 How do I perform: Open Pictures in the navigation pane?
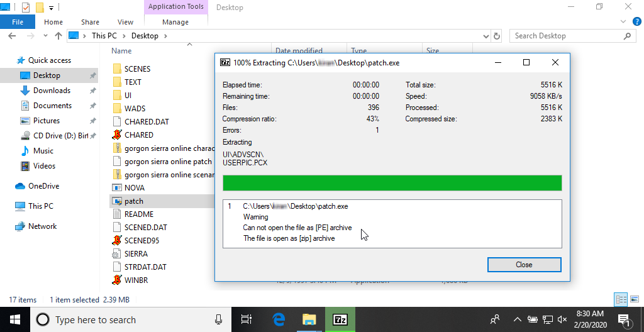46,121
